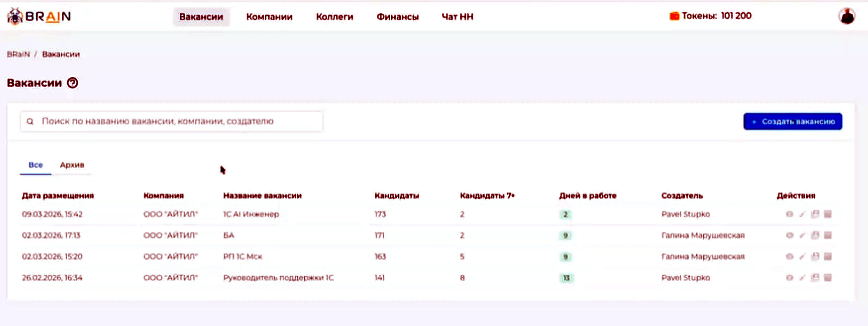Viewport: 868px width, 326px height.
Task: Click the date 26.02.2026, 16:34
Action: click(x=52, y=278)
